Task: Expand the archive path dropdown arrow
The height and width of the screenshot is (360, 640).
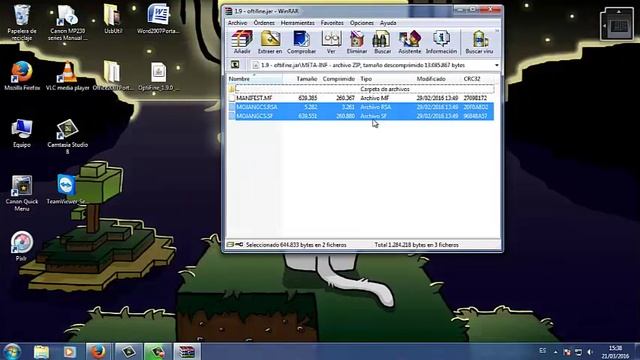Action: click(497, 65)
